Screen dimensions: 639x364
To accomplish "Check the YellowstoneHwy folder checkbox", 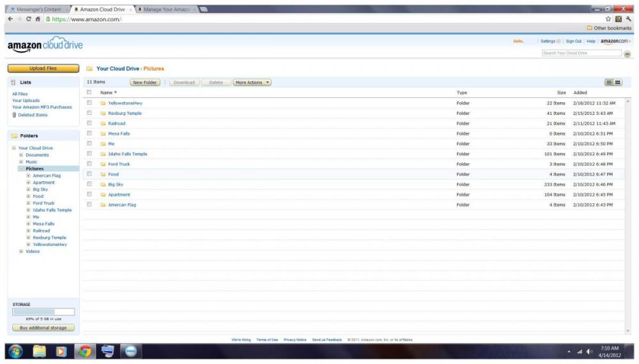I will (89, 103).
